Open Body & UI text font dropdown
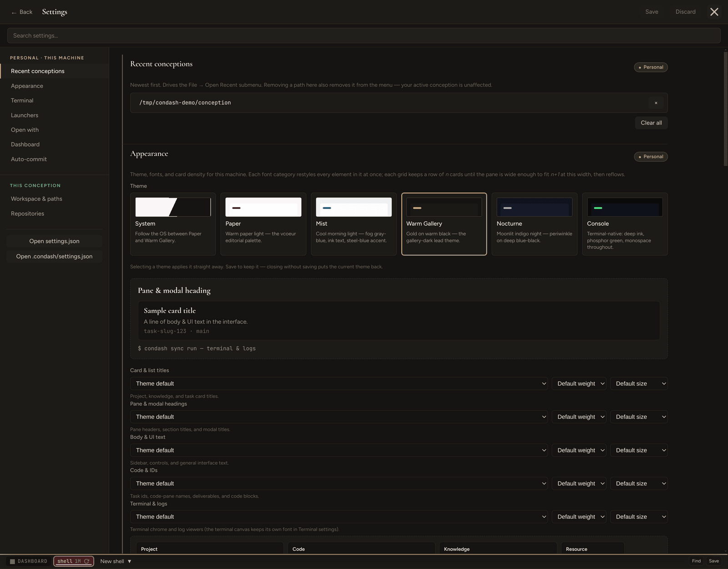Viewport: 728px width, 569px height. 339,450
